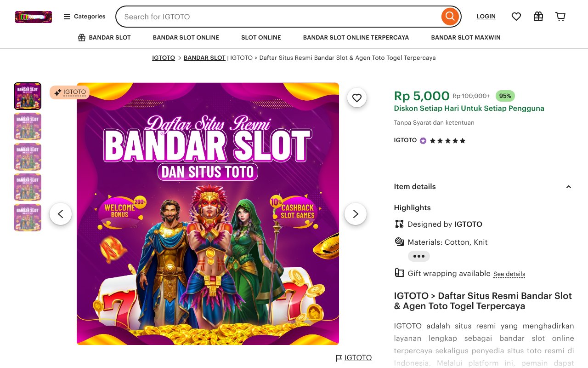Select the third image thumbnail on the left
This screenshot has width=588, height=368.
pos(27,157)
